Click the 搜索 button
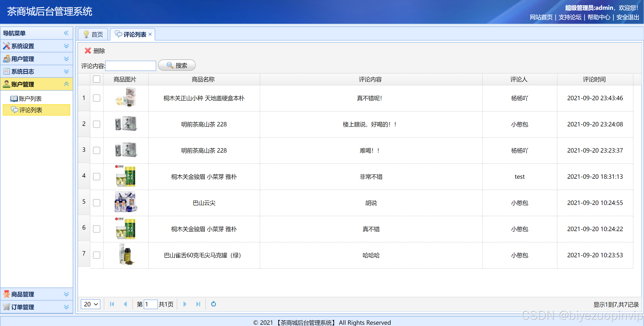The image size is (644, 326). pyautogui.click(x=177, y=65)
